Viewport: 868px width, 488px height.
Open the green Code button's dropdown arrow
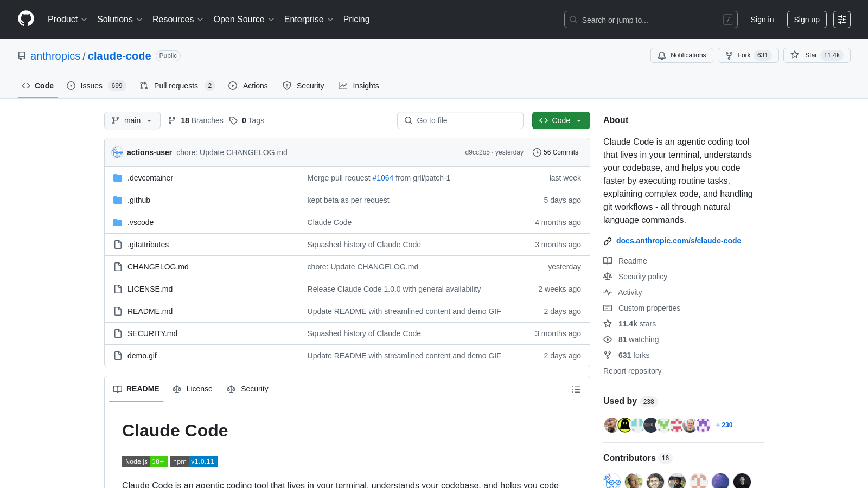click(578, 120)
